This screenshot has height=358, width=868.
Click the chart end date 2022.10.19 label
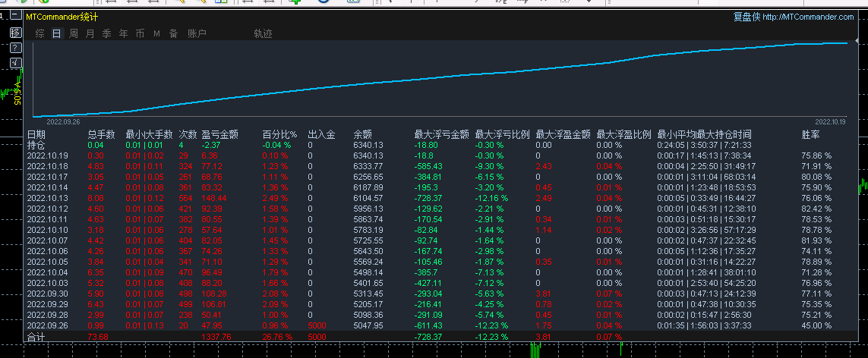(x=830, y=121)
